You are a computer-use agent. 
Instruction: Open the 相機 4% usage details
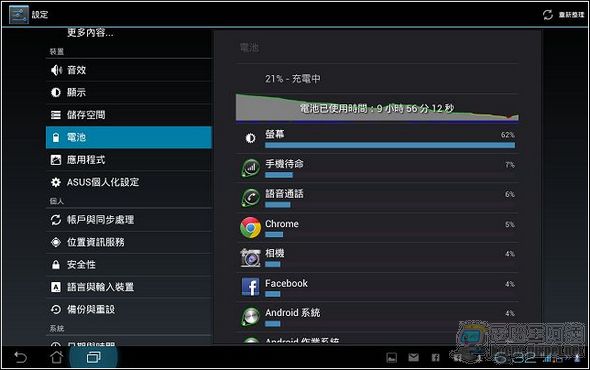[x=378, y=257]
